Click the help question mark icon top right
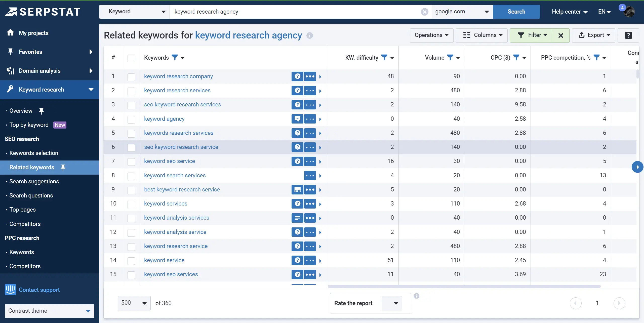The height and width of the screenshot is (323, 644). coord(628,35)
